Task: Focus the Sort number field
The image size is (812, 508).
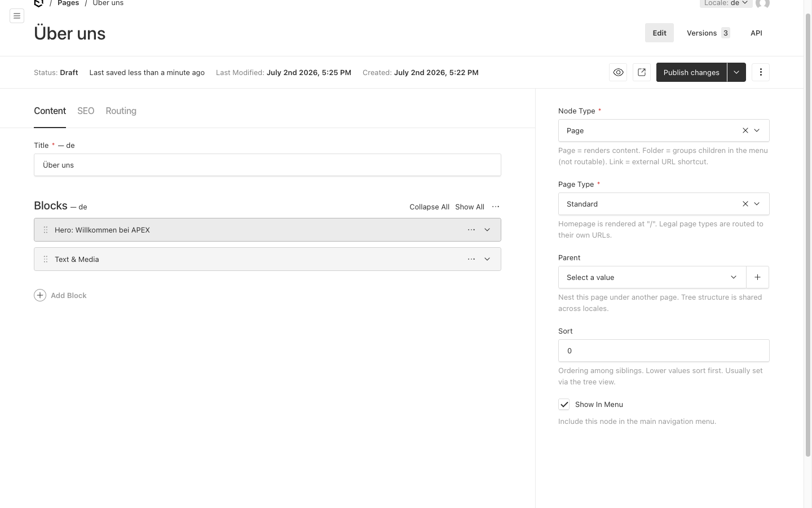Action: pos(664,351)
